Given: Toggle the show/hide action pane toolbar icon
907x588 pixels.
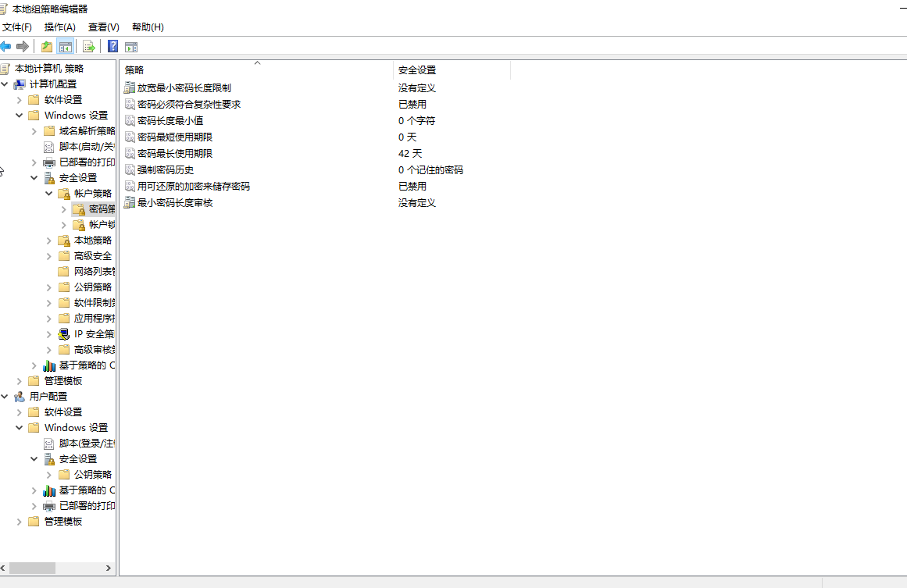Looking at the screenshot, I should pyautogui.click(x=131, y=47).
